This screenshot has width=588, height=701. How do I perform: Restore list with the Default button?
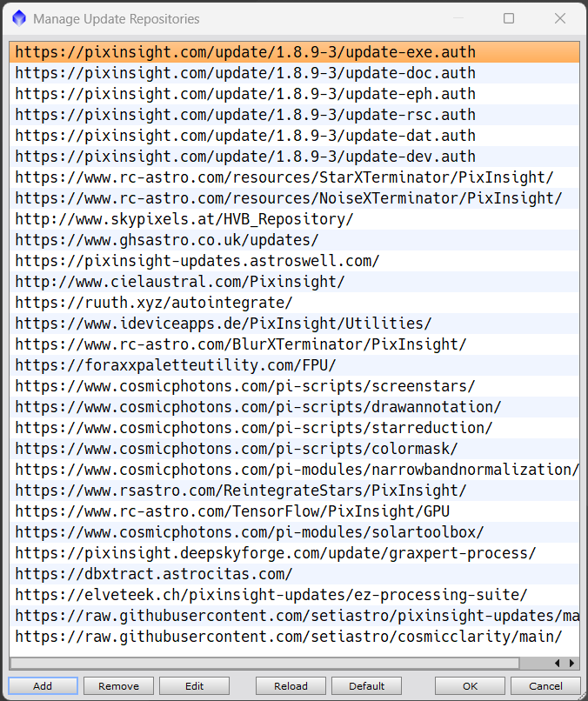pos(367,686)
